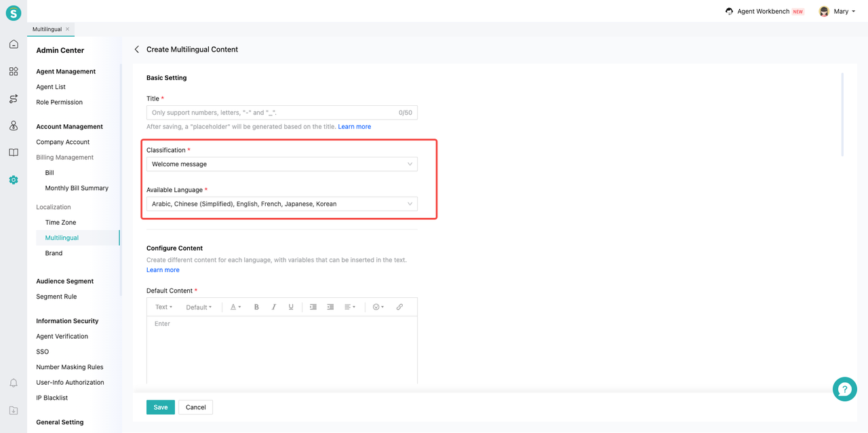Click the back arrow beside Create Multilingual Content
The height and width of the screenshot is (433, 868).
137,50
